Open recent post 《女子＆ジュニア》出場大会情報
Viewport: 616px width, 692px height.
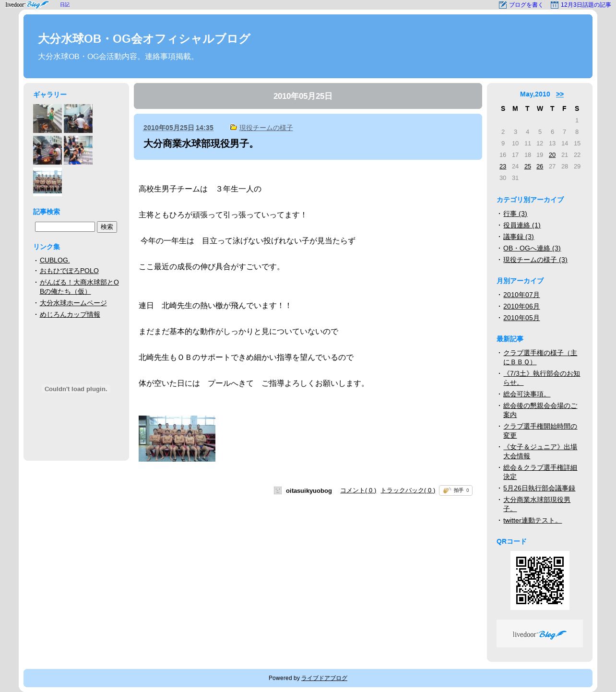[540, 451]
